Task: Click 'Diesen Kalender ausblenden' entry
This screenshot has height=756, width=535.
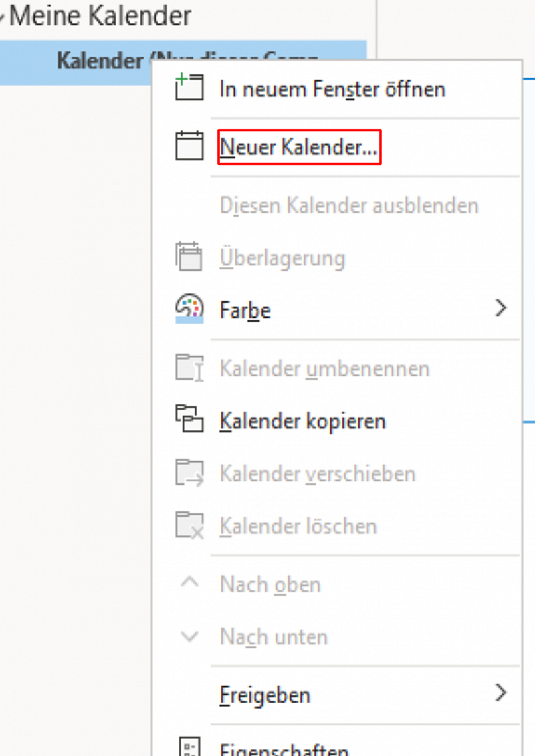Action: (348, 205)
